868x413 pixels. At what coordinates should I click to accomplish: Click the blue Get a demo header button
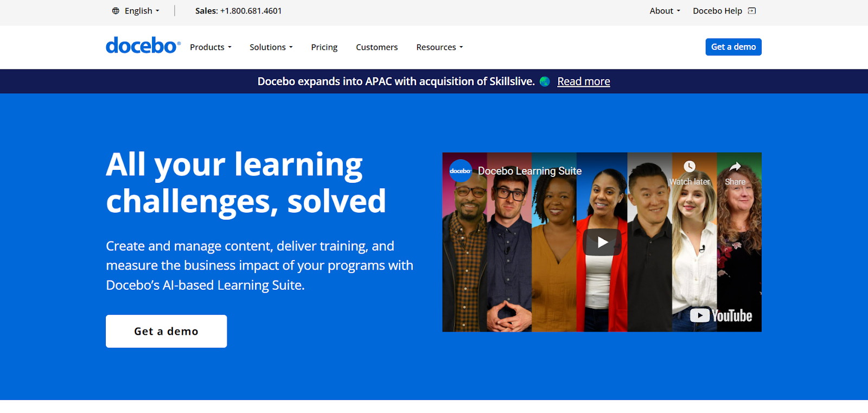733,47
